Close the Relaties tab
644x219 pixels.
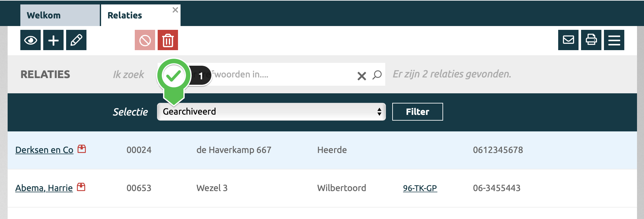(175, 10)
